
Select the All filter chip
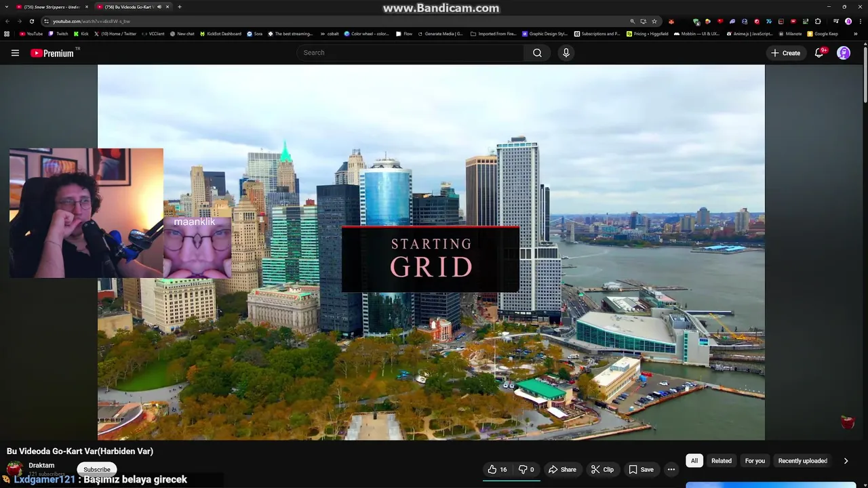tap(694, 461)
